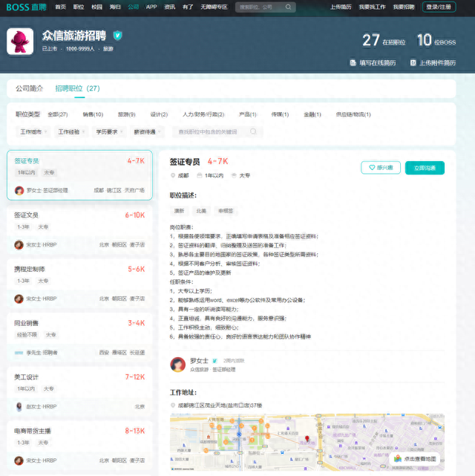Click the keyword filter search icon
Screen dimensions: 475x476
pyautogui.click(x=253, y=131)
